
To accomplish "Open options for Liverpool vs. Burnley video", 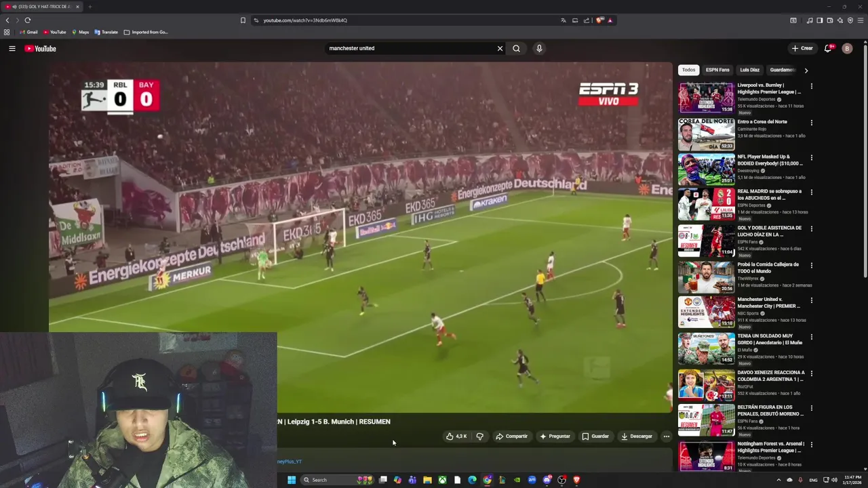I will coord(811,86).
